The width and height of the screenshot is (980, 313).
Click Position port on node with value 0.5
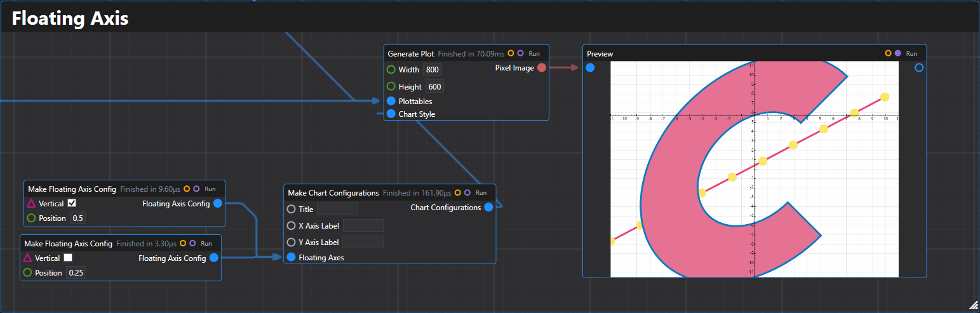31,218
